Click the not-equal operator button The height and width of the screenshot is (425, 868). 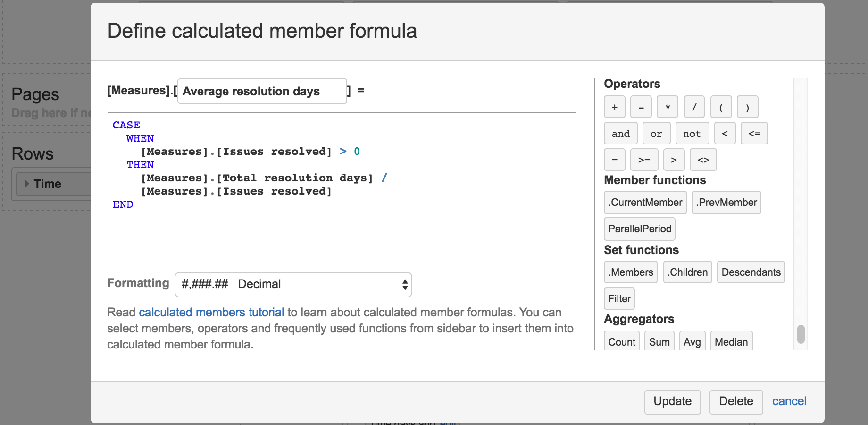tap(703, 160)
